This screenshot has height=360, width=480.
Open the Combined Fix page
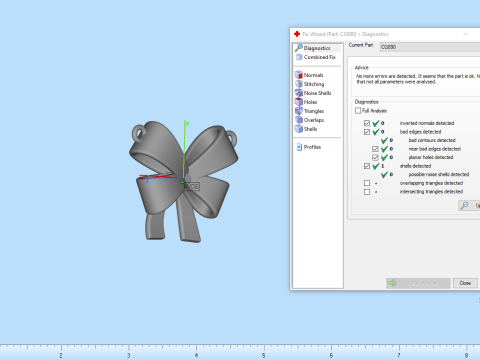point(317,57)
